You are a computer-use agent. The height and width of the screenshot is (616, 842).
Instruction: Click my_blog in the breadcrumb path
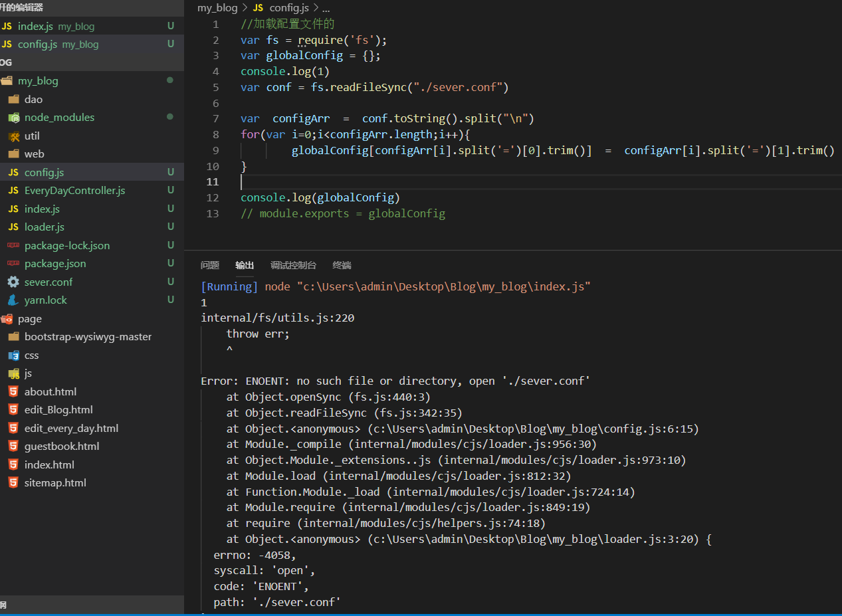pos(217,8)
